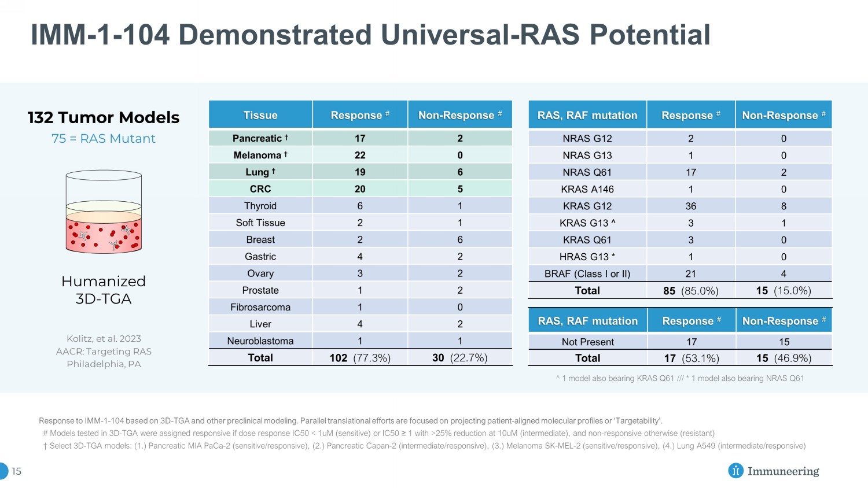The image size is (868, 488).
Task: Click the 3D-TGA beaker illustration
Action: point(104,212)
